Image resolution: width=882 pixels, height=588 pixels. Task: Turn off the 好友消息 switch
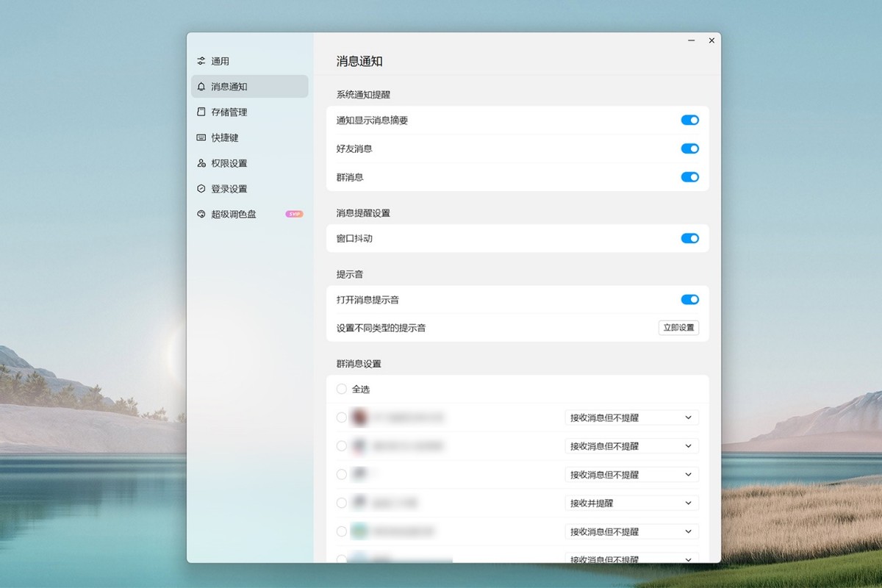689,148
